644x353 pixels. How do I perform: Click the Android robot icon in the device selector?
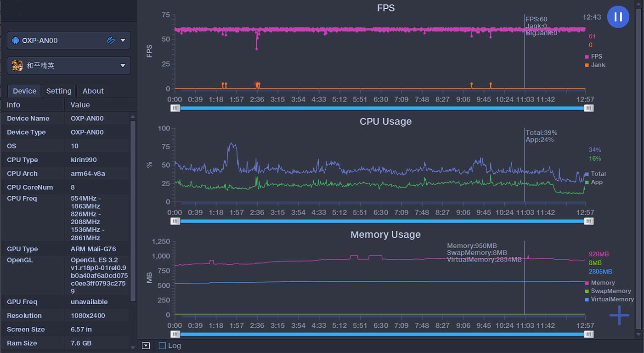(16, 40)
